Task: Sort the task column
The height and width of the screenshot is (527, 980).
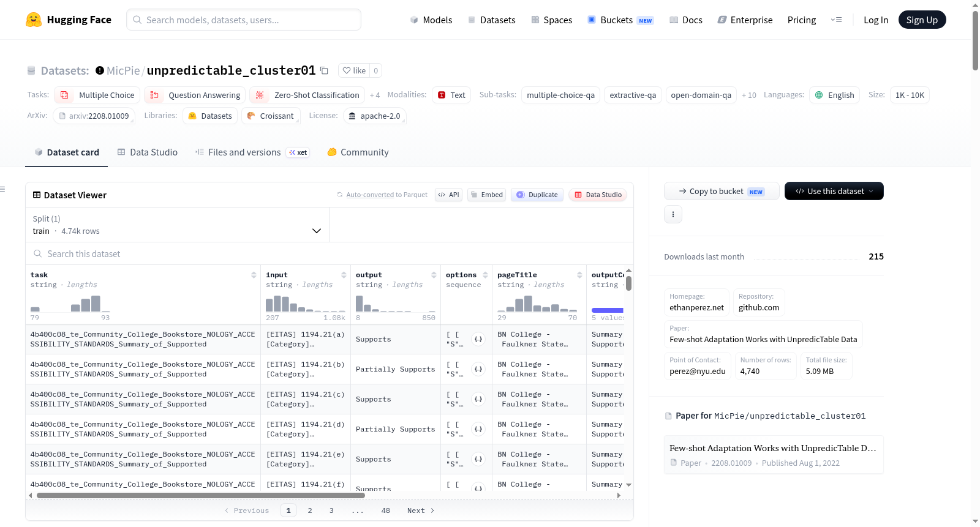Action: (x=254, y=275)
